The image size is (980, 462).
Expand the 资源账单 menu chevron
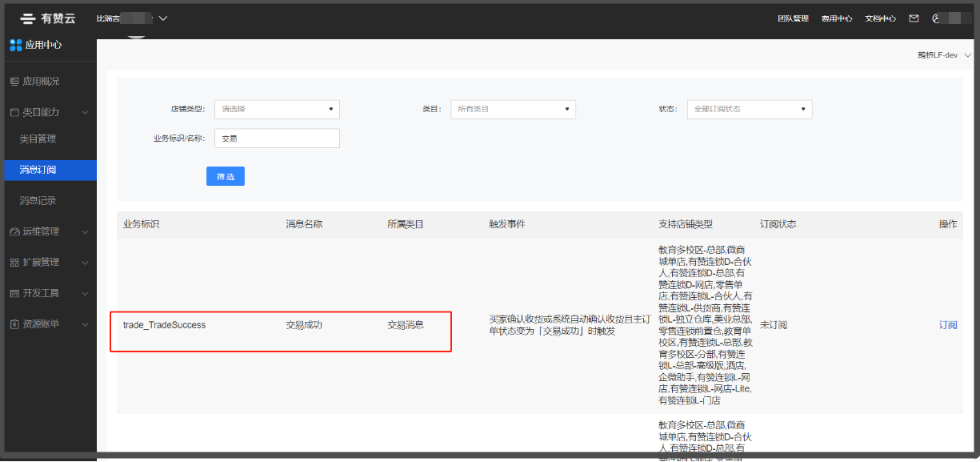pyautogui.click(x=86, y=323)
